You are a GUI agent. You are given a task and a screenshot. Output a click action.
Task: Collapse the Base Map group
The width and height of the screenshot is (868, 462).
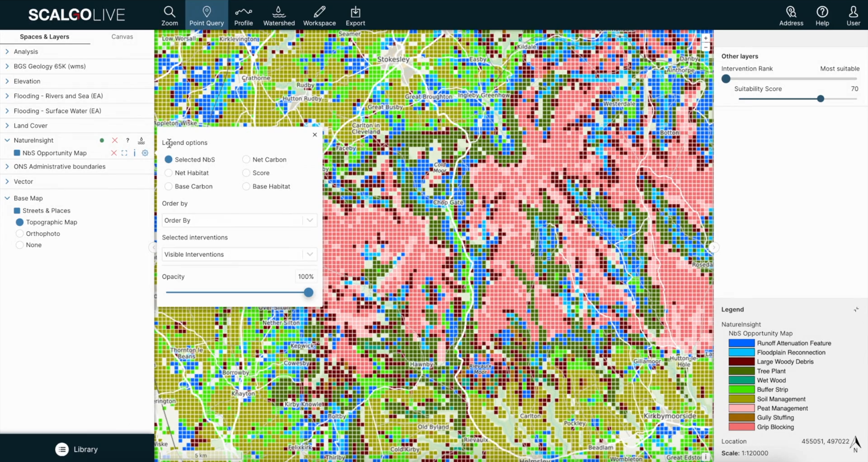tap(7, 198)
